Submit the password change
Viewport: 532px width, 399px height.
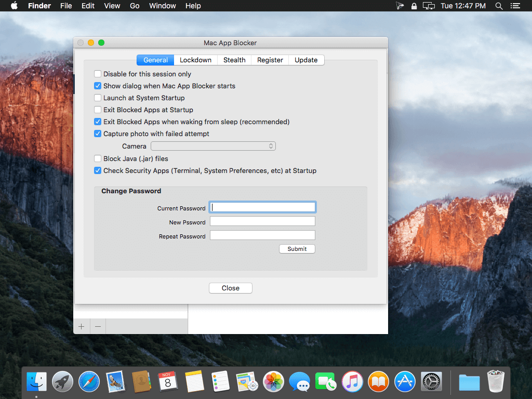pyautogui.click(x=297, y=249)
